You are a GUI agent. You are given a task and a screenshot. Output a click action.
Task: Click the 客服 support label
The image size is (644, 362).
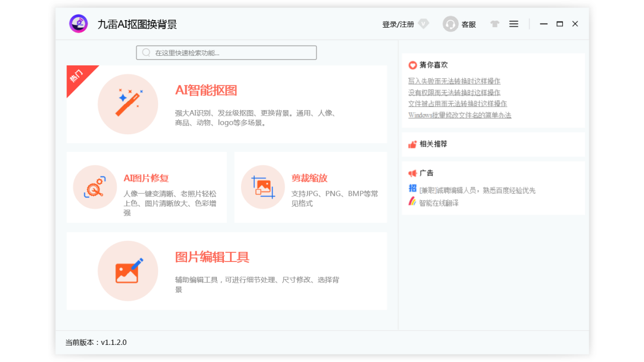point(469,24)
